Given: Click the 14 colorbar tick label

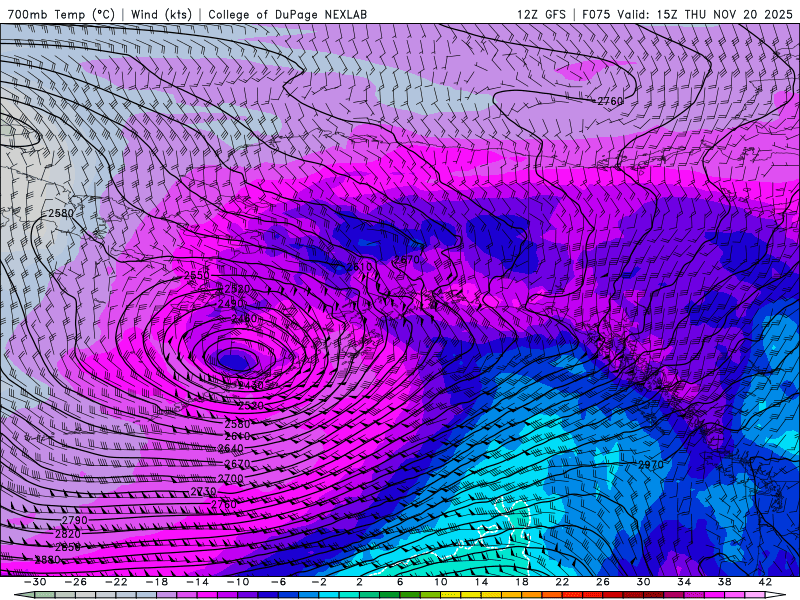Looking at the screenshot, I should [x=481, y=582].
